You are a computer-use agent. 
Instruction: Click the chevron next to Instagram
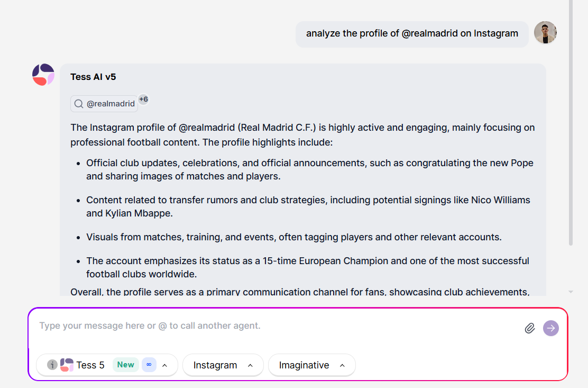point(251,365)
